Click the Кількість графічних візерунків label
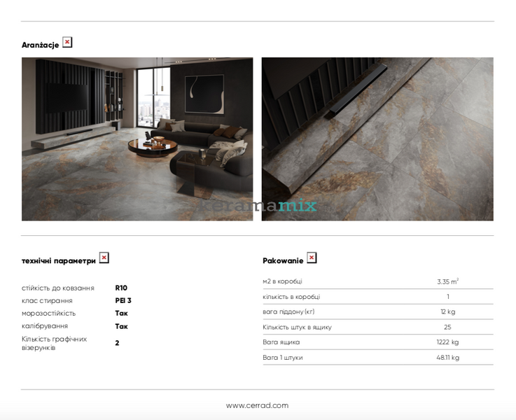The image size is (516, 420). click(55, 344)
